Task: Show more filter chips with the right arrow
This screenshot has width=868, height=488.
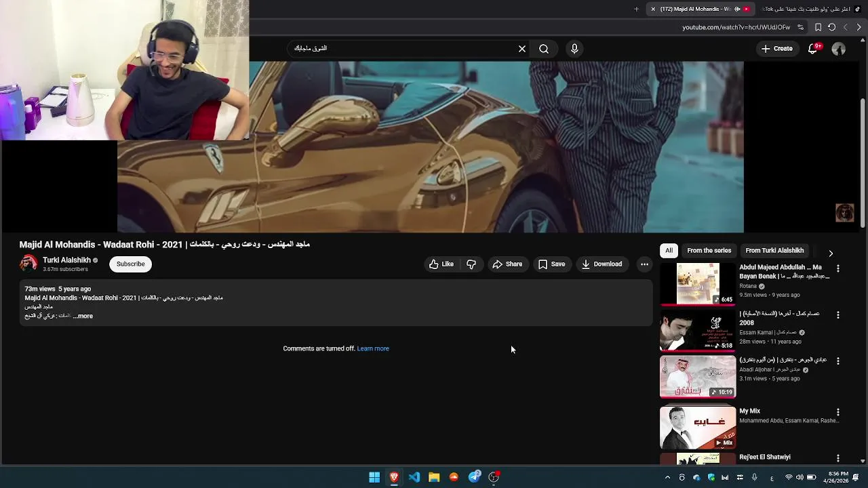Action: pos(831,253)
